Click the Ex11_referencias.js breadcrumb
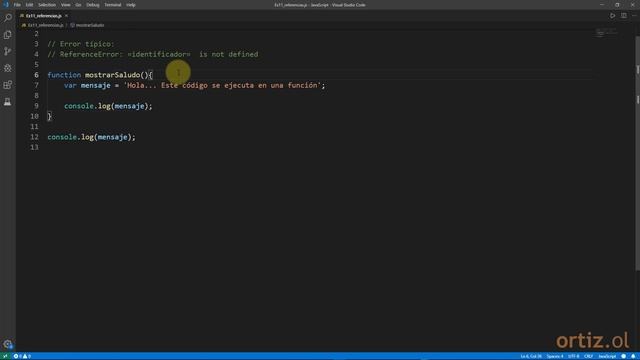Viewport: 640px width, 360px height. coord(43,25)
